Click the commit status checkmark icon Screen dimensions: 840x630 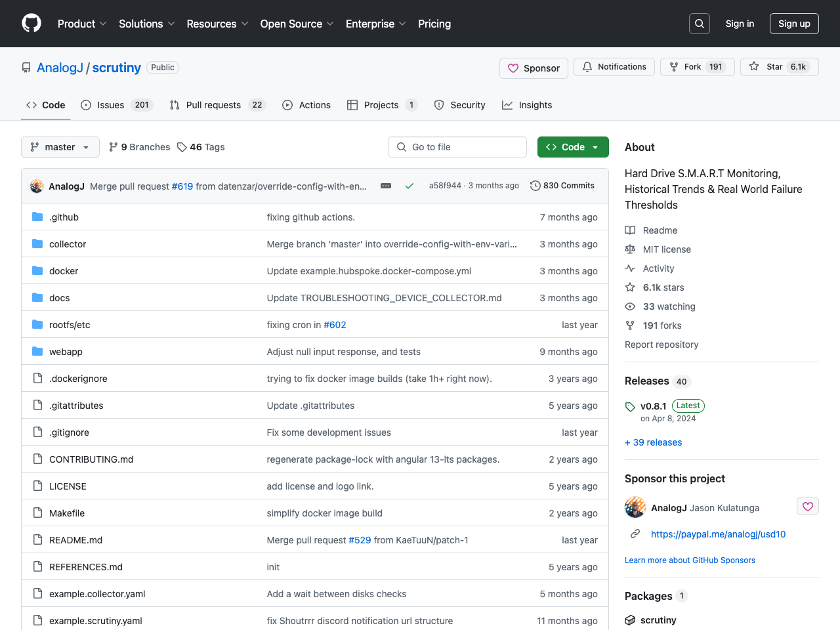pos(409,186)
